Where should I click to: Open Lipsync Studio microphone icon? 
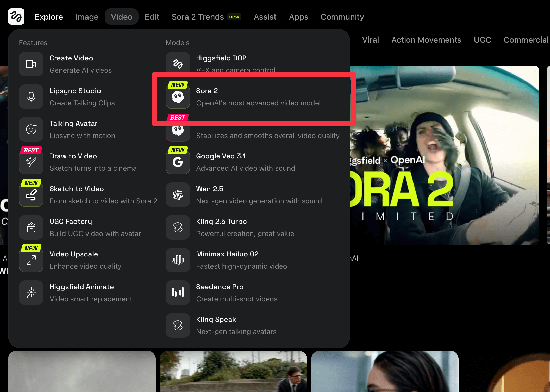31,97
